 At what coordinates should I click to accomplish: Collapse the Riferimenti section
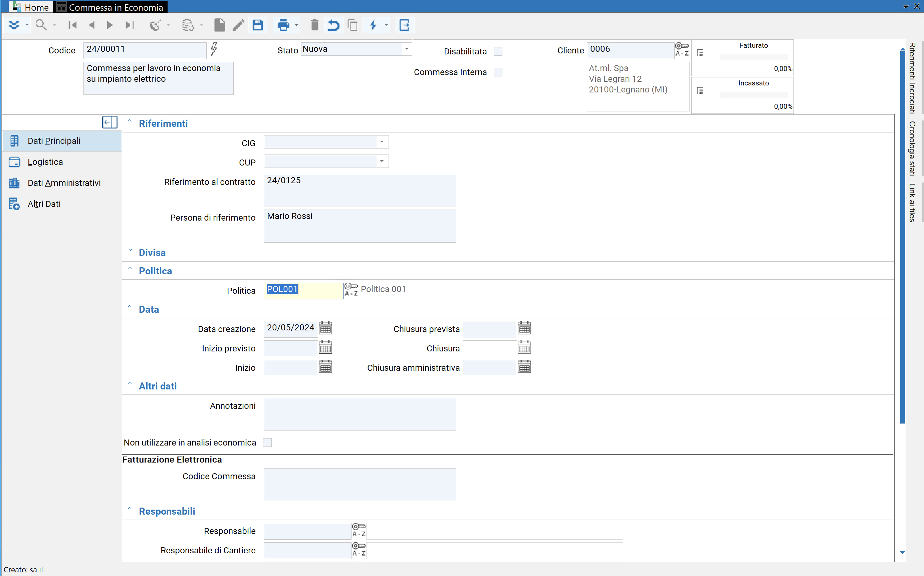130,121
